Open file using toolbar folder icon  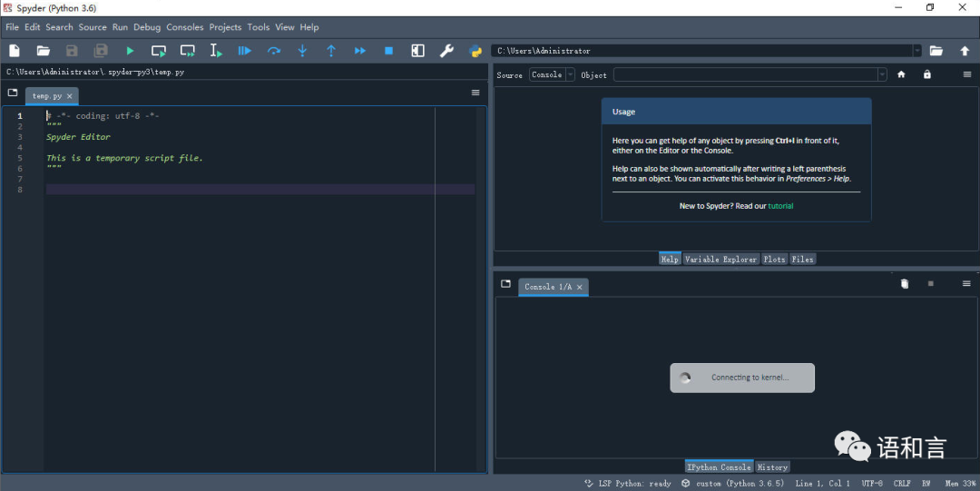(44, 51)
